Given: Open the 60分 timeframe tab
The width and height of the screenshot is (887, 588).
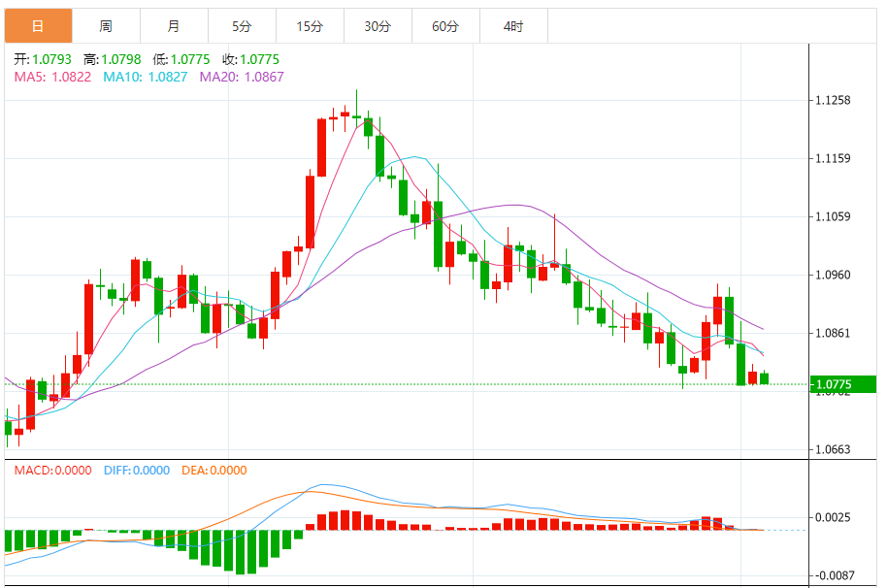Looking at the screenshot, I should (445, 26).
